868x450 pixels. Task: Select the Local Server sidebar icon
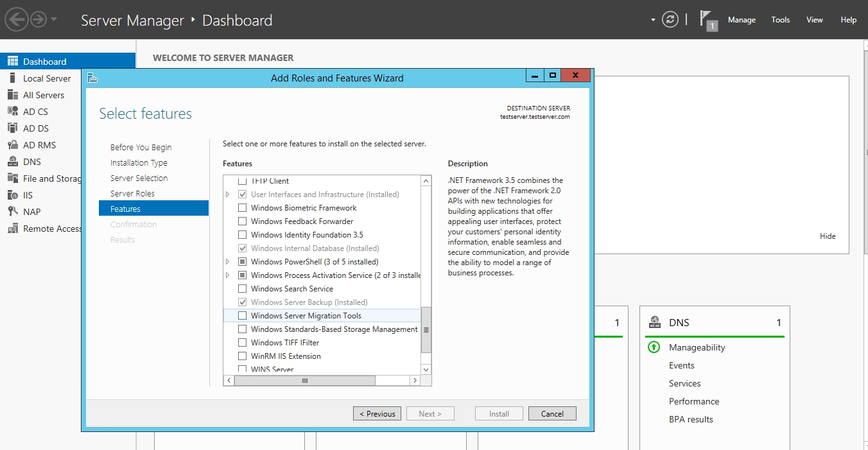tap(12, 78)
